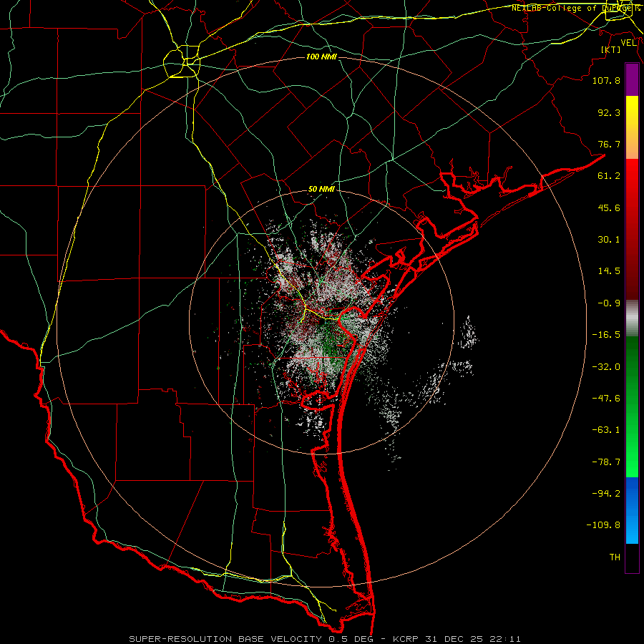
Task: Click the yellow-orange segment of the color bar
Action: pos(632,127)
